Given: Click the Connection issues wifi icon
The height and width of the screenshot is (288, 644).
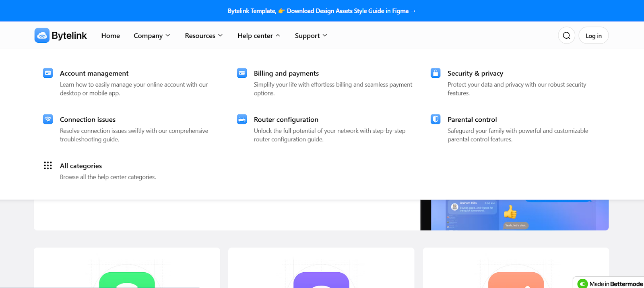Looking at the screenshot, I should (48, 119).
